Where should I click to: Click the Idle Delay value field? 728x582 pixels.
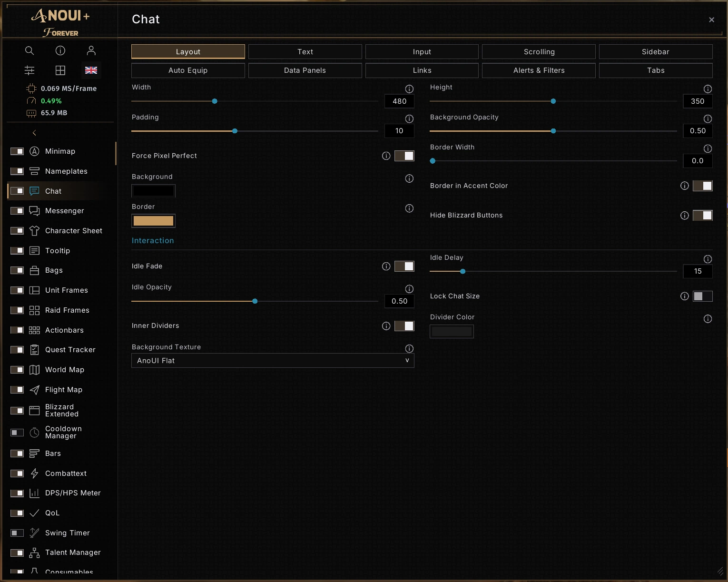(698, 271)
